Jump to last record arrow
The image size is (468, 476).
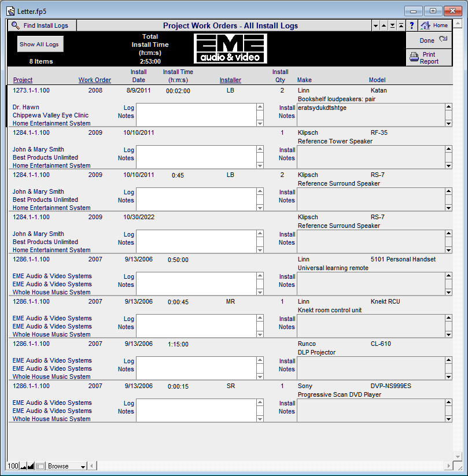tap(392, 25)
